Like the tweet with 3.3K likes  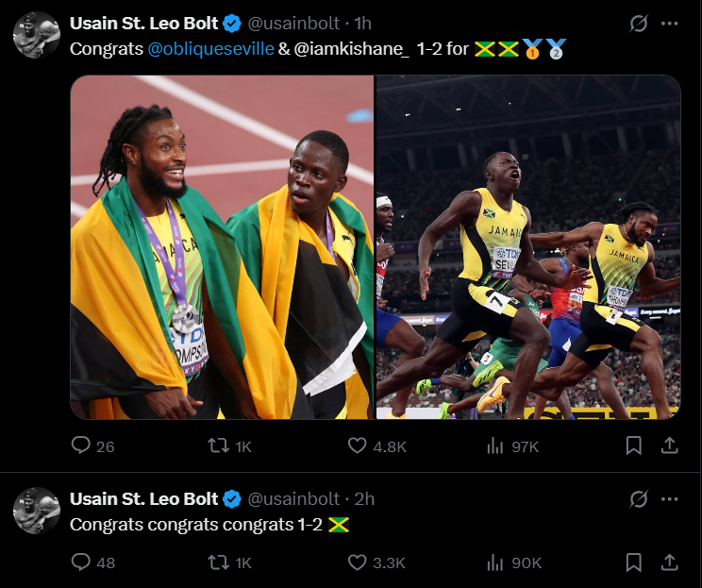[x=358, y=563]
